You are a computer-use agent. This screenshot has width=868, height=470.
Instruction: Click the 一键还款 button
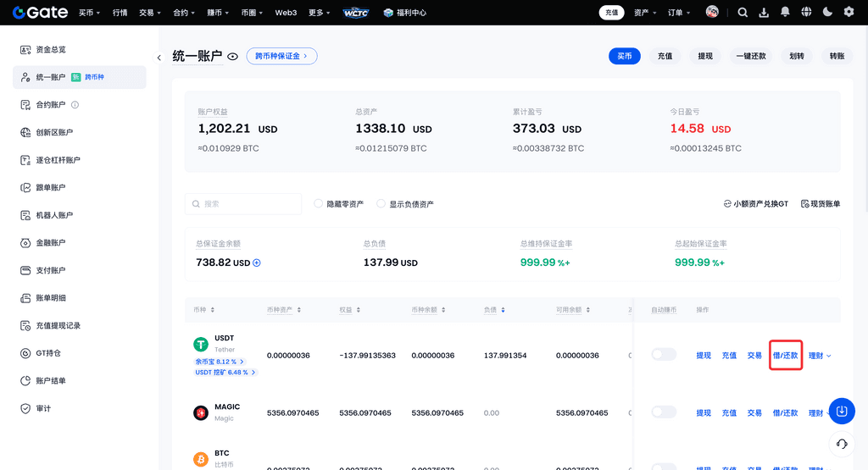tap(750, 56)
